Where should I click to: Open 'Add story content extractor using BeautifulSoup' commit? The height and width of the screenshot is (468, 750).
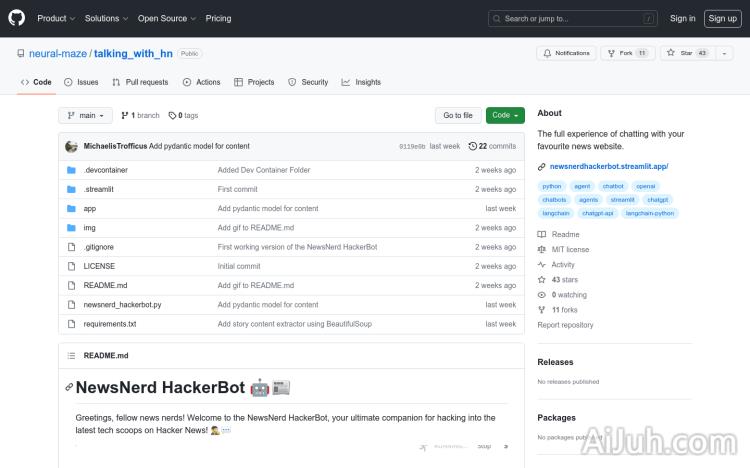tap(295, 324)
